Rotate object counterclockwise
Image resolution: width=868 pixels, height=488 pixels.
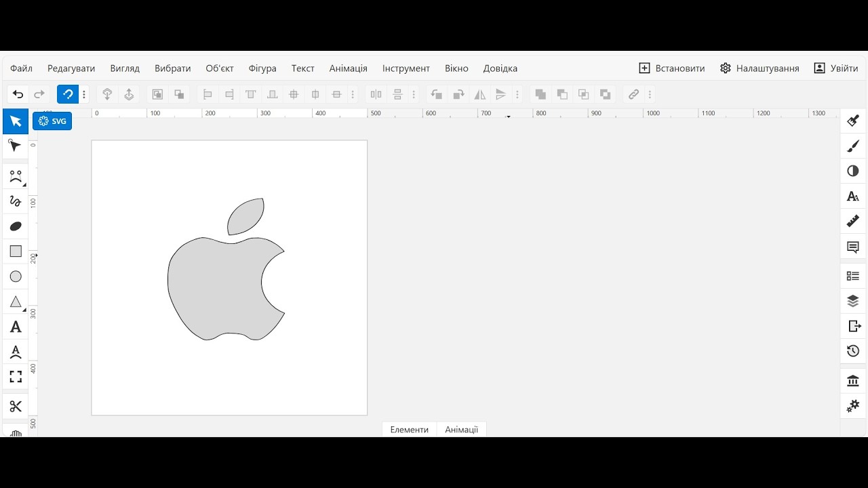pos(437,94)
